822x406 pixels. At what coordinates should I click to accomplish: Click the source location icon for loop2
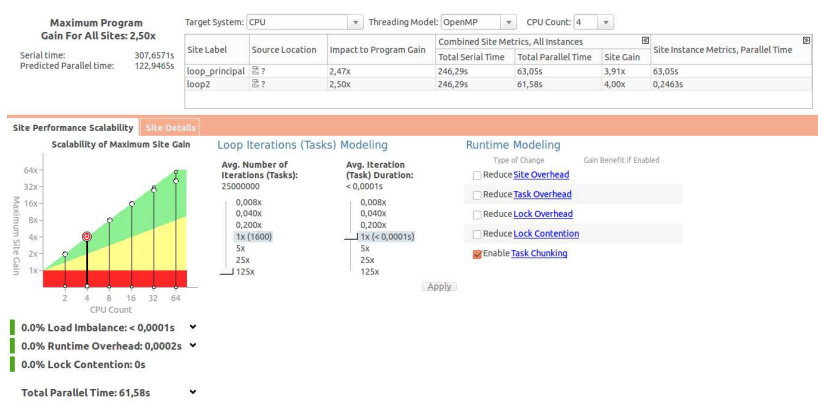[x=256, y=85]
